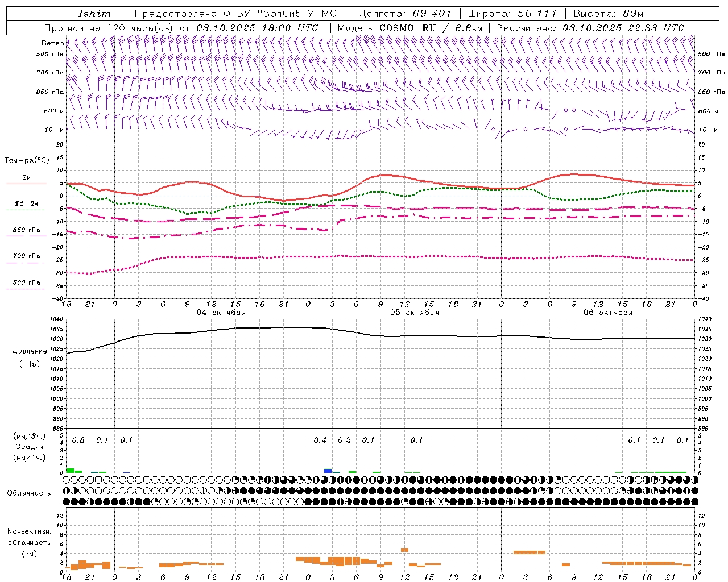The width and height of the screenshot is (728, 582).
Task: Click the Осадки precipitation panel label
Action: [29, 447]
